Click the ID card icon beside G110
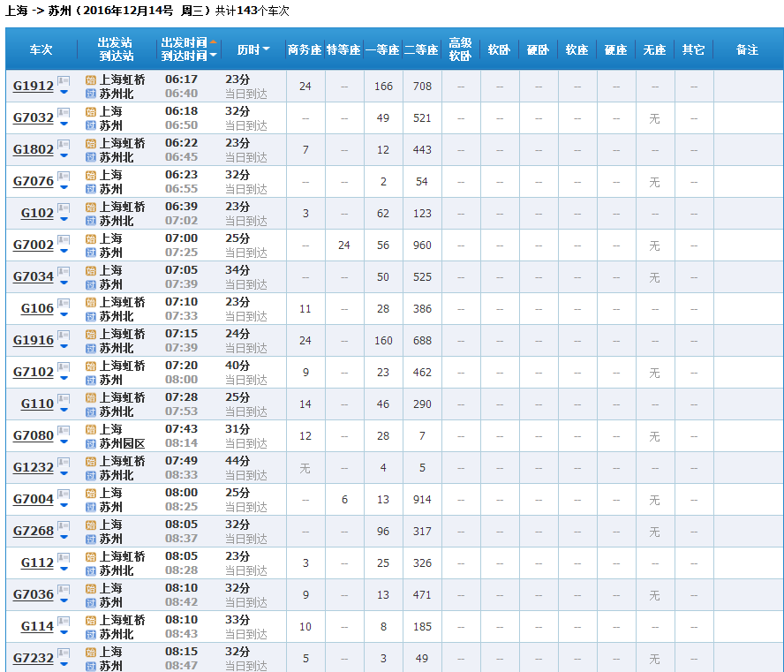 64,399
